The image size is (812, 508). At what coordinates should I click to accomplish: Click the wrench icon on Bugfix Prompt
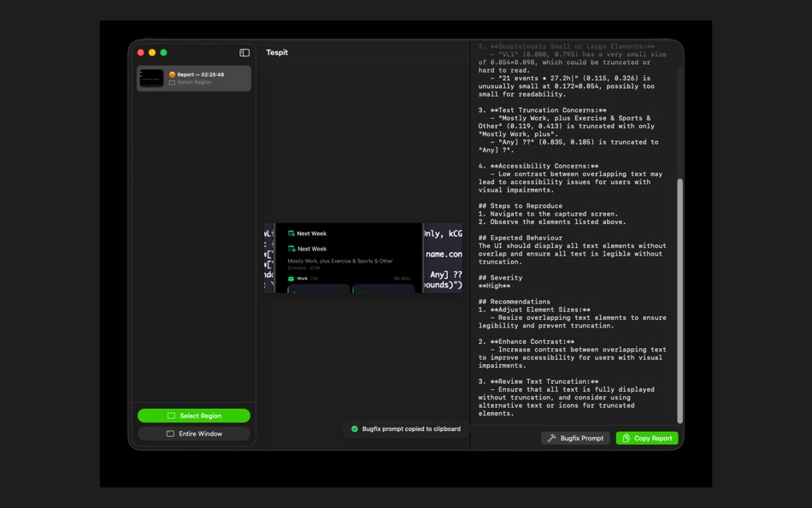552,438
